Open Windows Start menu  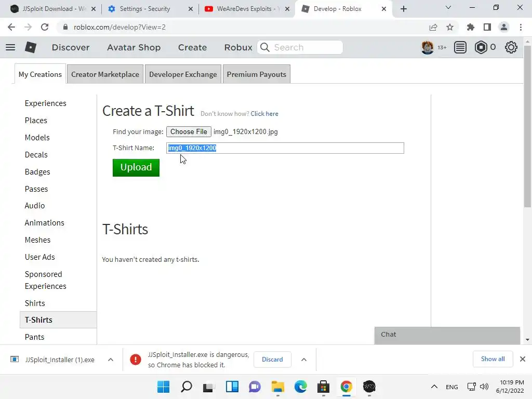163,387
